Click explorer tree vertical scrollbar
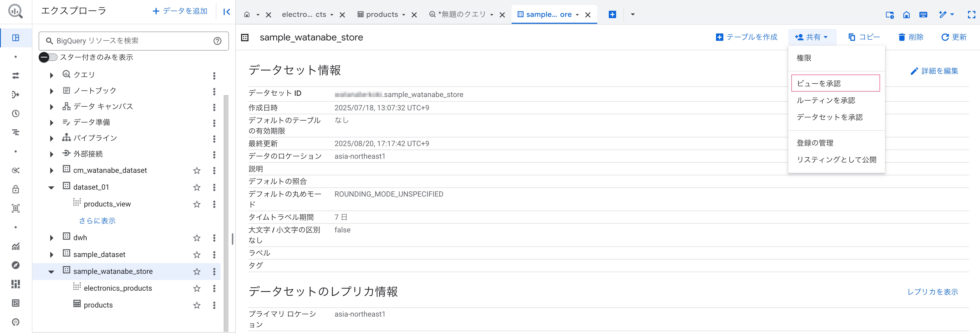This screenshot has width=980, height=333. pos(226,213)
